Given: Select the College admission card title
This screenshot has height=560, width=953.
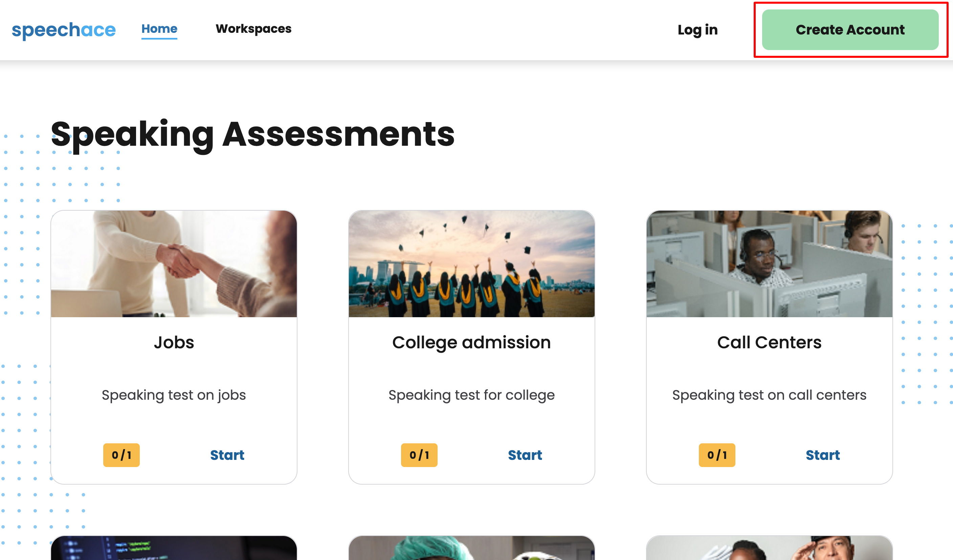Looking at the screenshot, I should coord(471,342).
